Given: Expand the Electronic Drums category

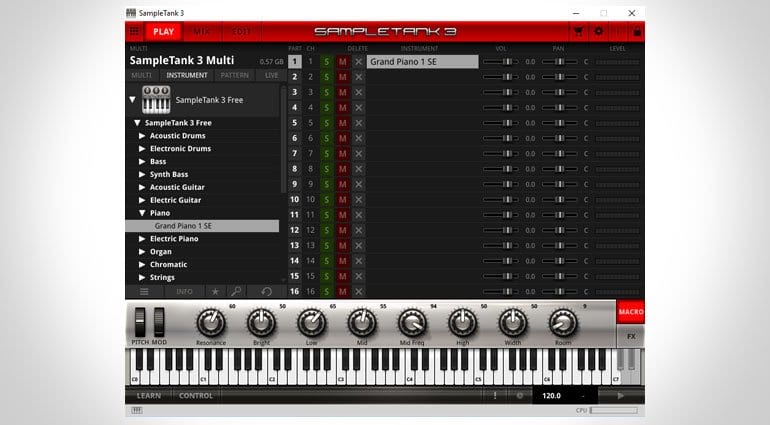Looking at the screenshot, I should coord(142,148).
